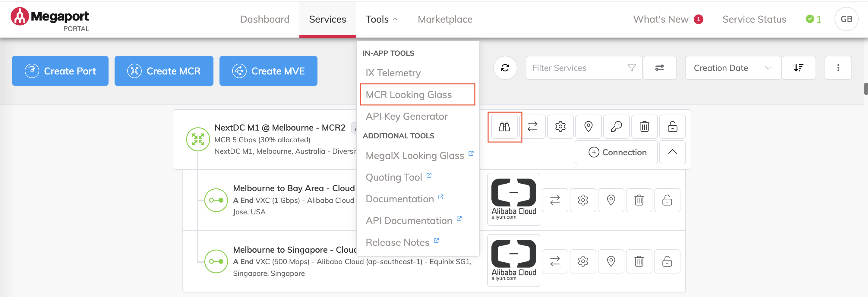Click the binoculars Looking Glass icon on MCR
The image size is (868, 297).
504,127
